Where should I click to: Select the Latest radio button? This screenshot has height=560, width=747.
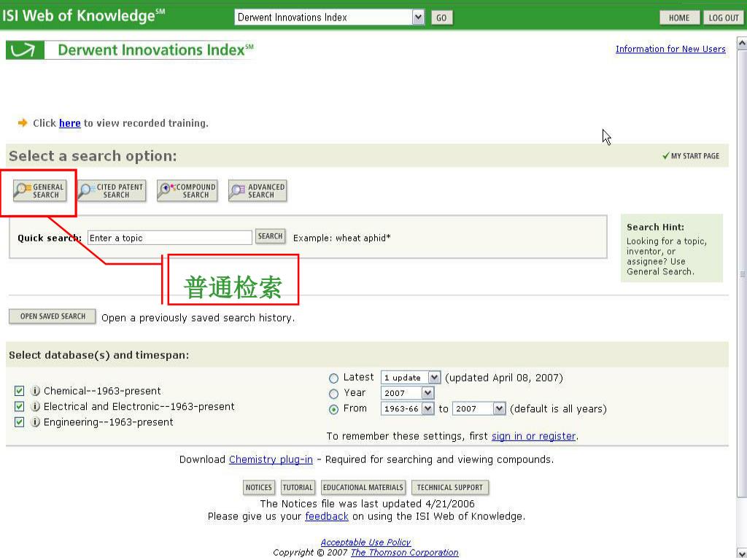point(333,378)
